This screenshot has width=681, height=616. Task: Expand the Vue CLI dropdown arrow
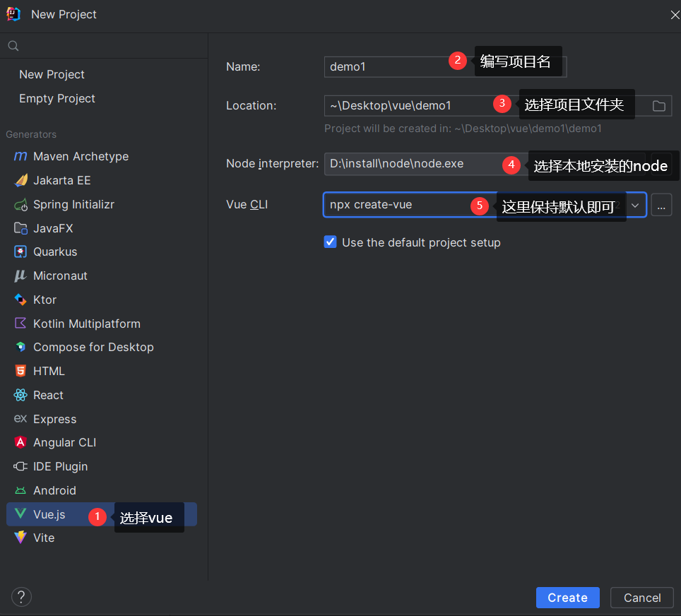[635, 205]
